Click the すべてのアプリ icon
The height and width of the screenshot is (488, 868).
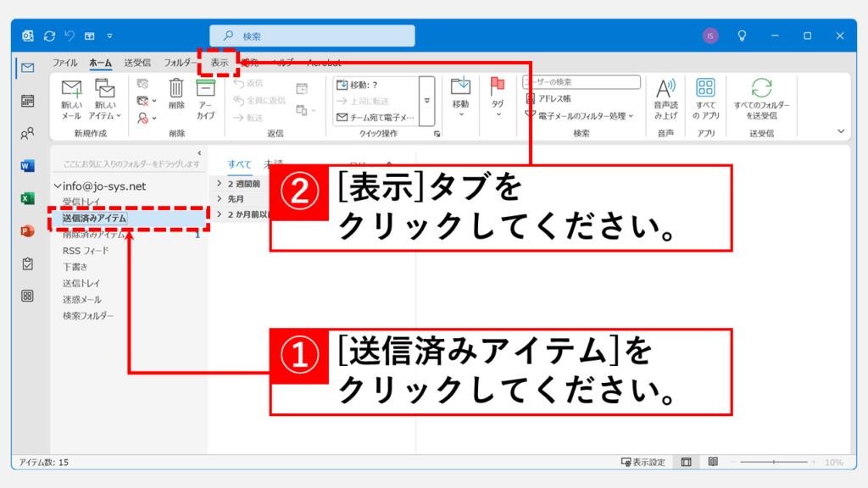point(706,100)
